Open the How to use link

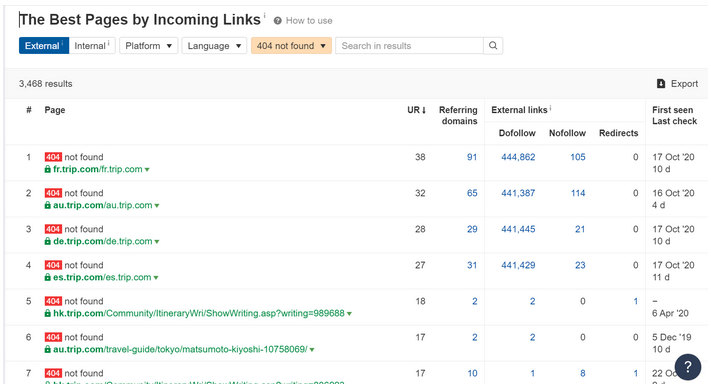coord(309,21)
